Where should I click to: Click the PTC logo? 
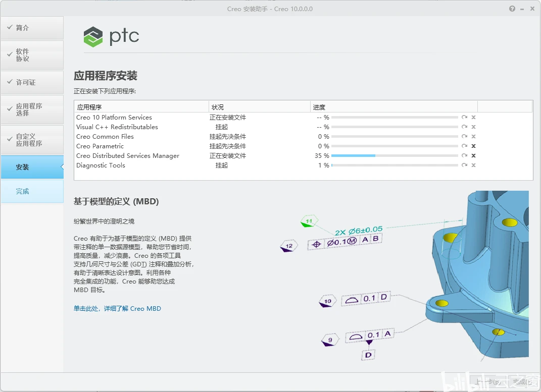point(111,36)
